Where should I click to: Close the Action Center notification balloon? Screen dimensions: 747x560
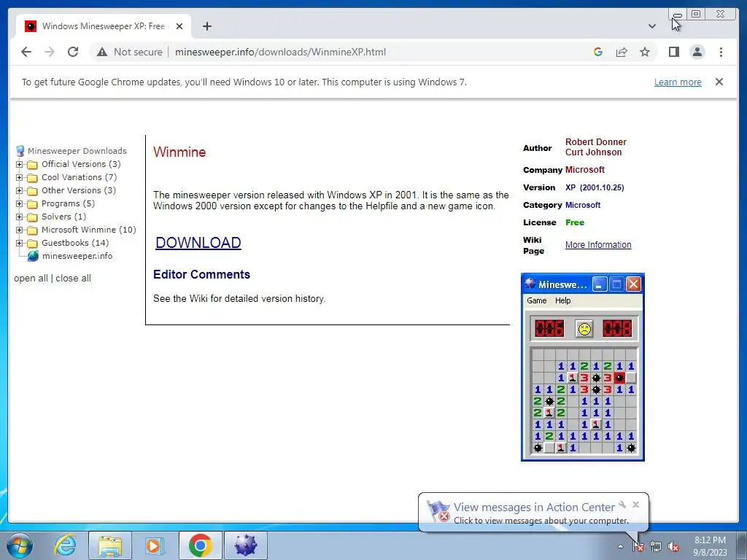[635, 505]
